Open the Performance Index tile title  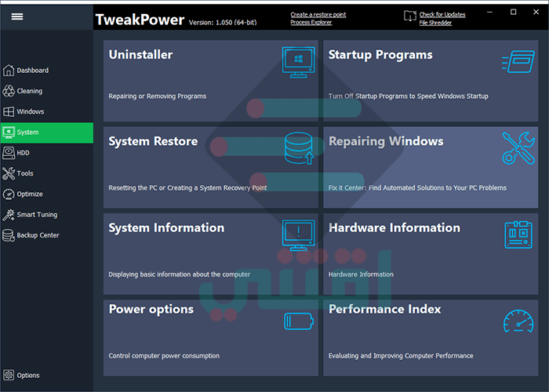coord(384,309)
